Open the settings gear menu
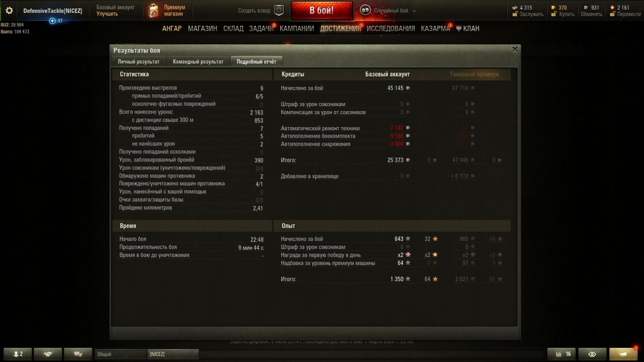This screenshot has height=362, width=644. coord(9,10)
